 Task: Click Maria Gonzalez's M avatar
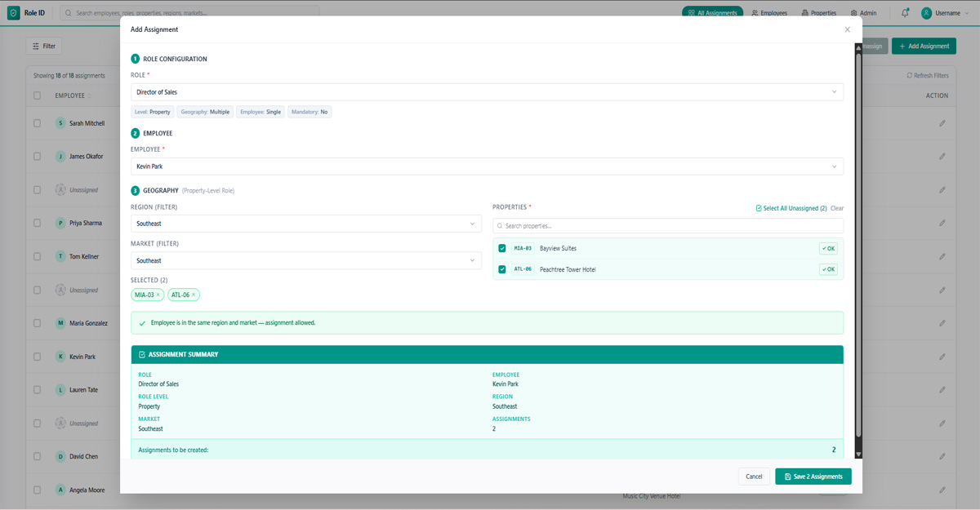pyautogui.click(x=60, y=323)
